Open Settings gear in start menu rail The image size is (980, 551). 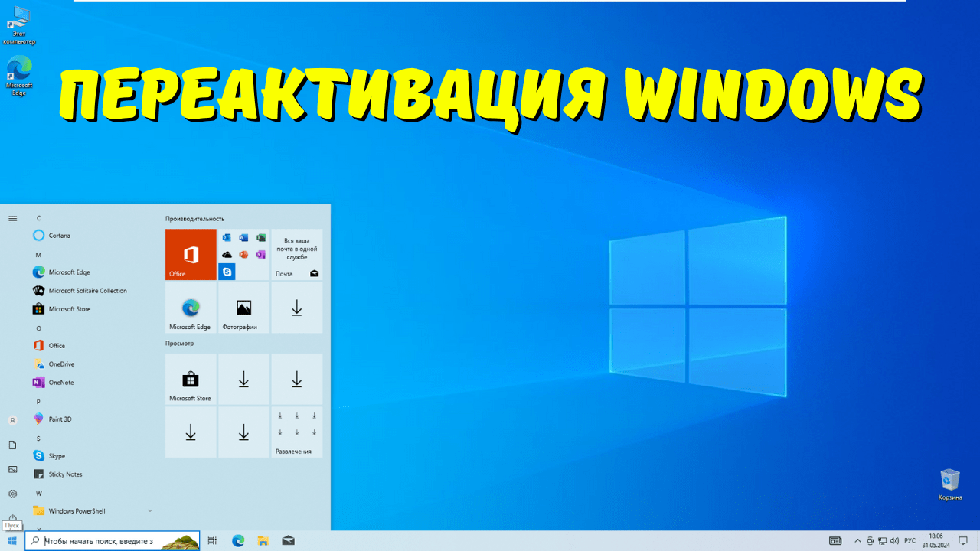click(x=12, y=494)
